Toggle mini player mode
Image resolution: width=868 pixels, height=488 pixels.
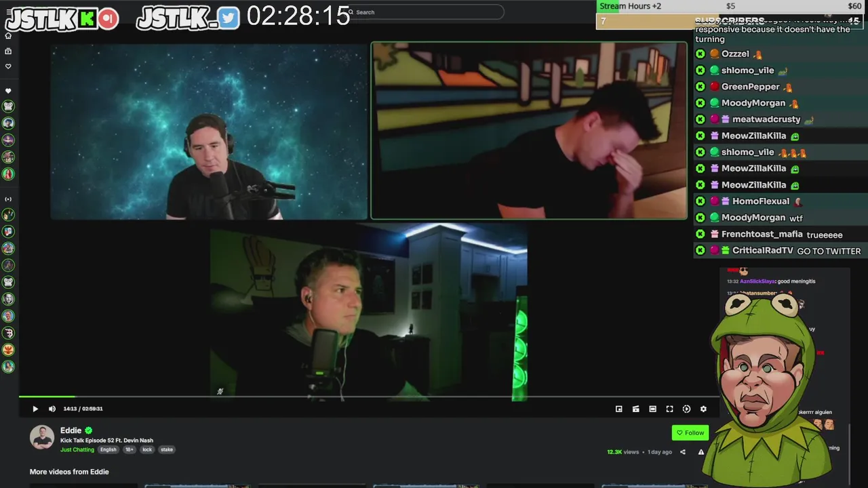[618, 409]
